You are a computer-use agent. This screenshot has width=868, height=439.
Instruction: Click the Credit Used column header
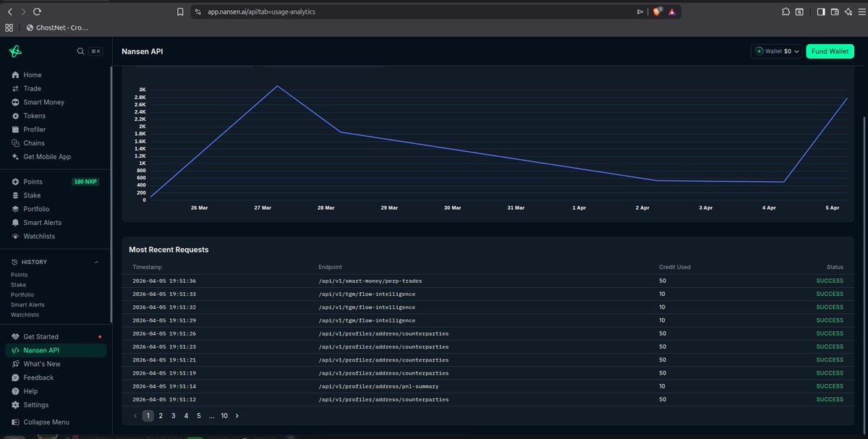(675, 267)
